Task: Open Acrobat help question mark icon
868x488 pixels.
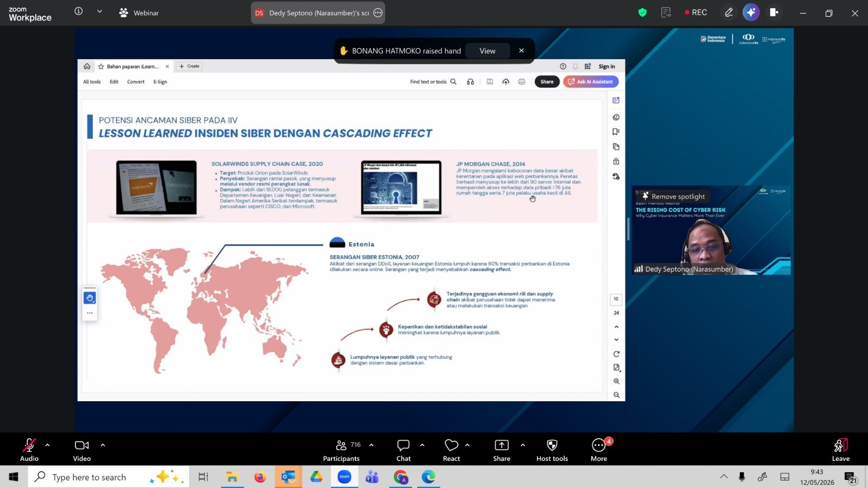Action: (x=563, y=67)
